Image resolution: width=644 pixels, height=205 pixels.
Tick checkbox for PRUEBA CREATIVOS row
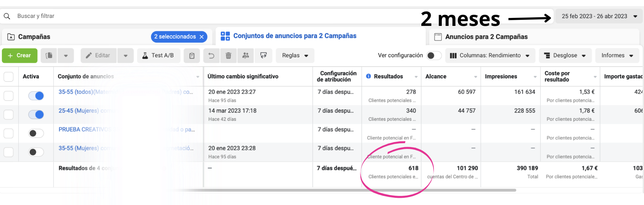9,133
